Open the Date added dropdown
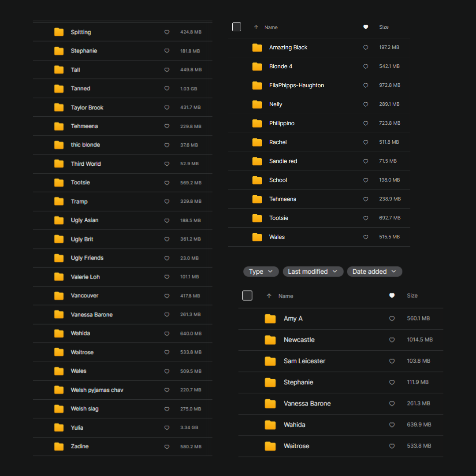Image resolution: width=476 pixels, height=476 pixels. 374,271
